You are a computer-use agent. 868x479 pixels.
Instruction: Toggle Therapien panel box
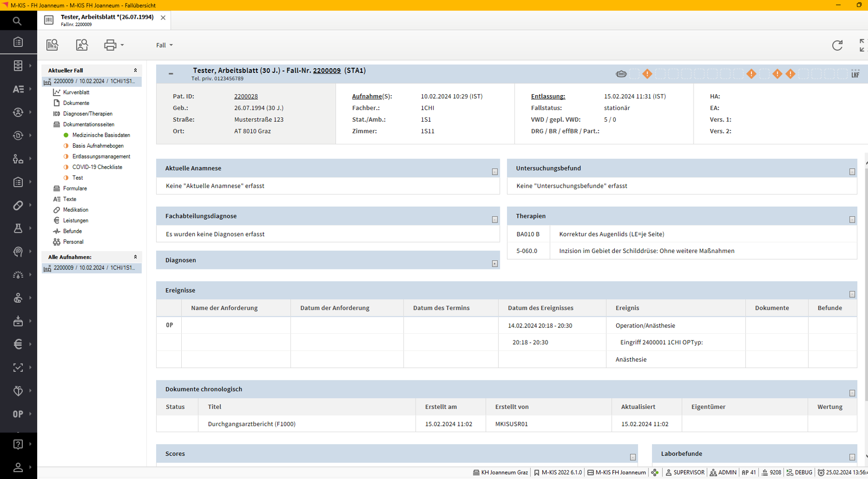[x=852, y=220]
